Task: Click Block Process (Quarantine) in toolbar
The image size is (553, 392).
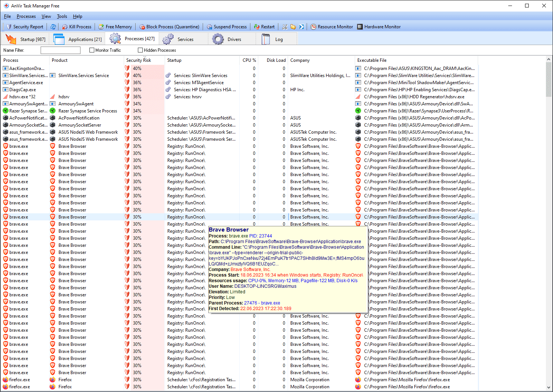Action: coord(169,27)
